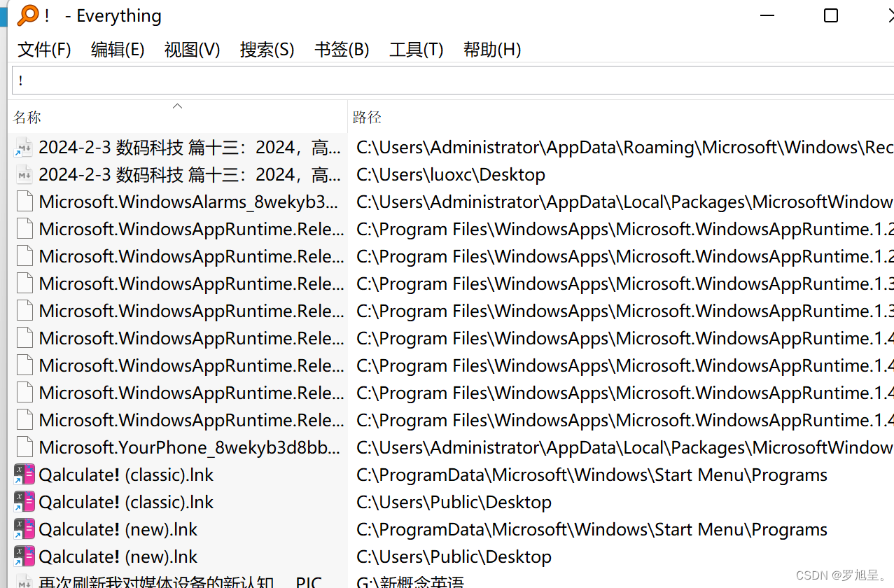Viewport: 894px width, 588px height.
Task: Click Qalculate! (new).lnk icon in Public Desktop row
Action: pyautogui.click(x=25, y=556)
